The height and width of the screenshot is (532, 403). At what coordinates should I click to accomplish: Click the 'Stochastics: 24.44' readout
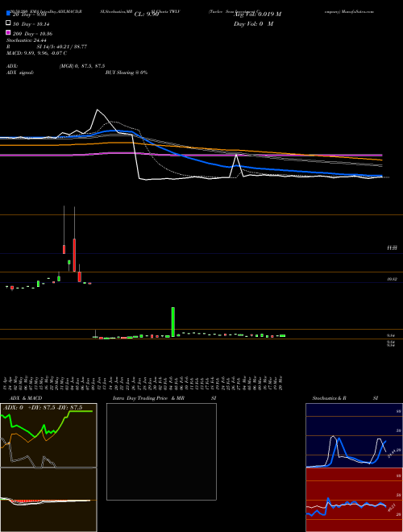coord(26,40)
